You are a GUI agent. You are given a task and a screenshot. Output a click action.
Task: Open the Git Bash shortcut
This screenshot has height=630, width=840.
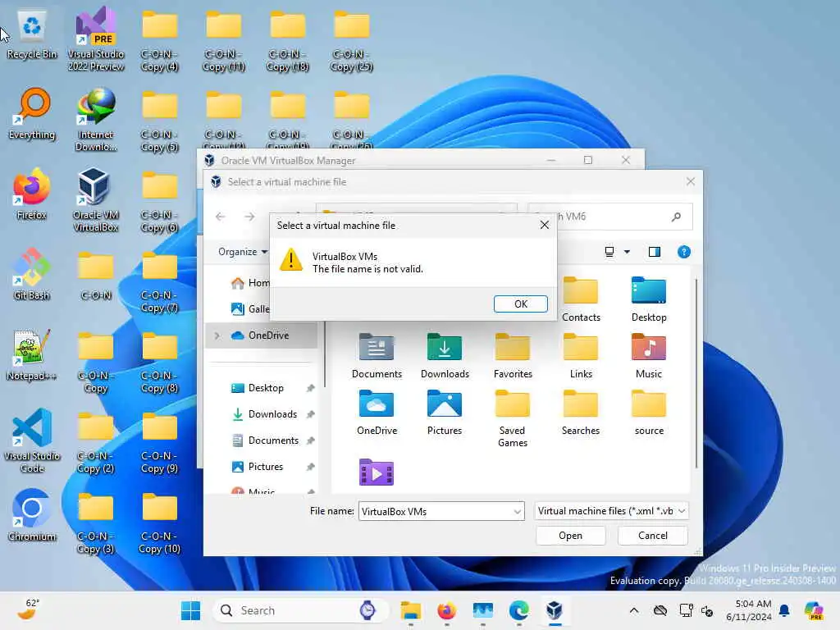tap(32, 276)
